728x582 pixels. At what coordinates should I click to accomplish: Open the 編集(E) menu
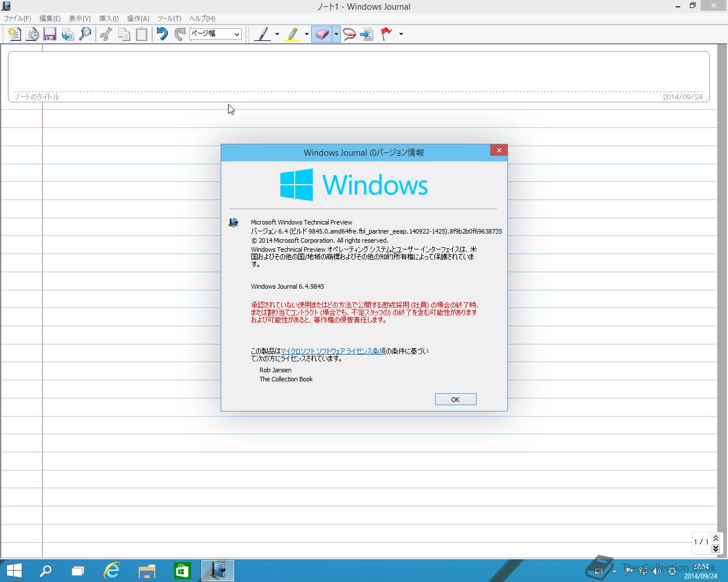pos(50,19)
